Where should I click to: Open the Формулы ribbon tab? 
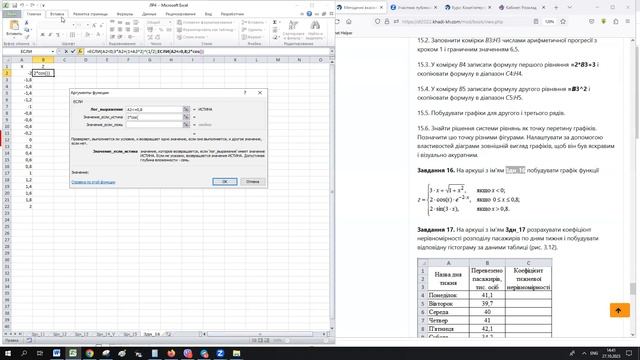(124, 14)
